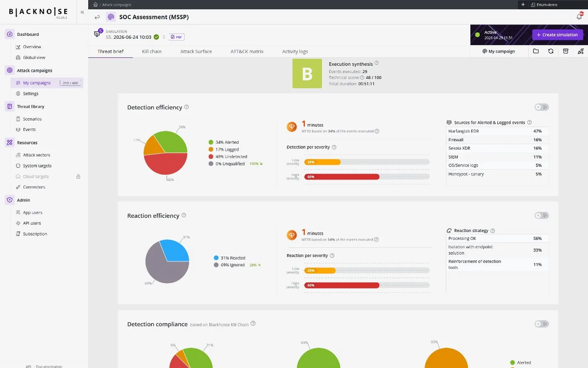
Task: Toggle the Reaction efficiency switch
Action: [542, 215]
